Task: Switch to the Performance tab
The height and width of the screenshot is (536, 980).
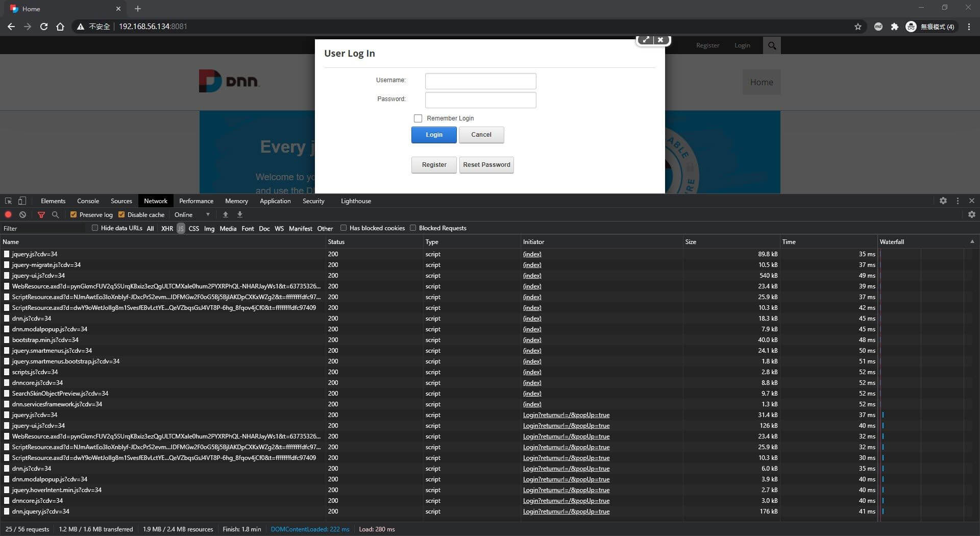Action: (196, 201)
